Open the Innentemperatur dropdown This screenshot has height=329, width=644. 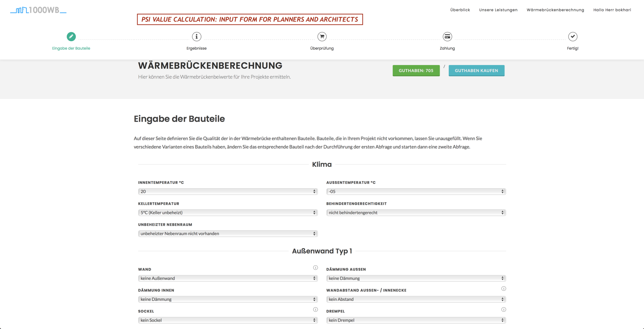[228, 191]
